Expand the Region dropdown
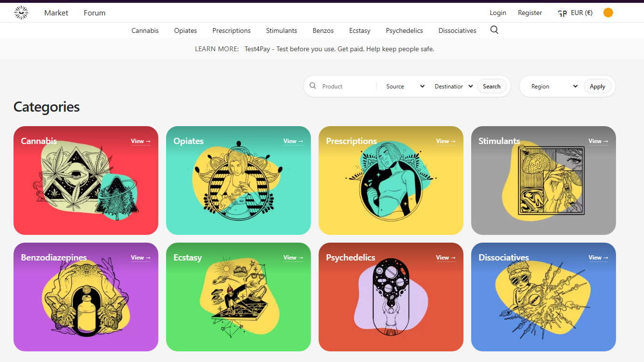Viewport: 644px width, 362px height. [x=554, y=87]
